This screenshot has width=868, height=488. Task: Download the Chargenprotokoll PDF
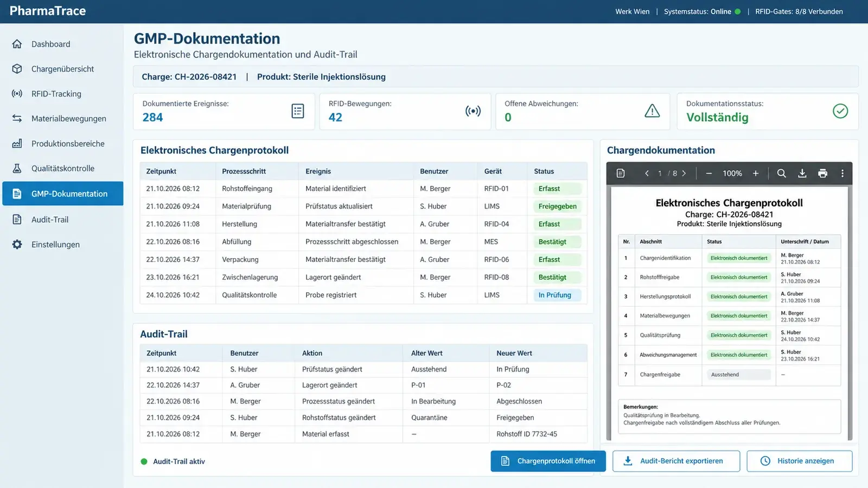click(x=802, y=174)
